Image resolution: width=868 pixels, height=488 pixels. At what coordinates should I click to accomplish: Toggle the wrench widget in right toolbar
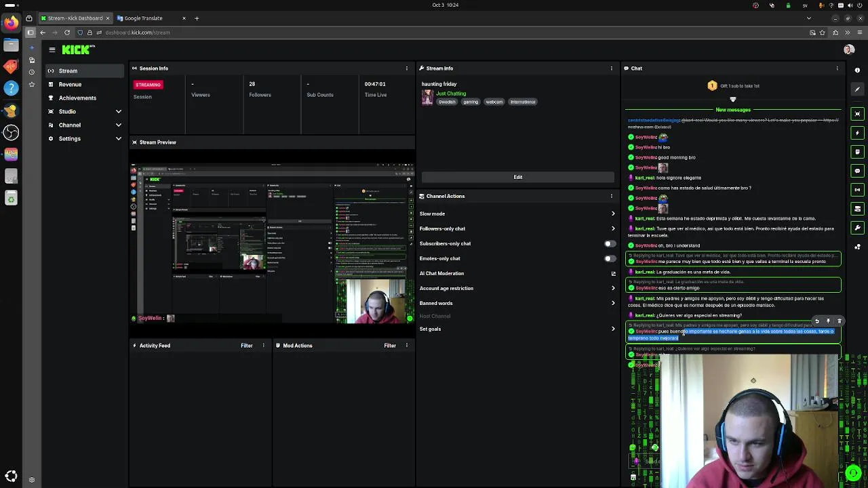click(857, 228)
